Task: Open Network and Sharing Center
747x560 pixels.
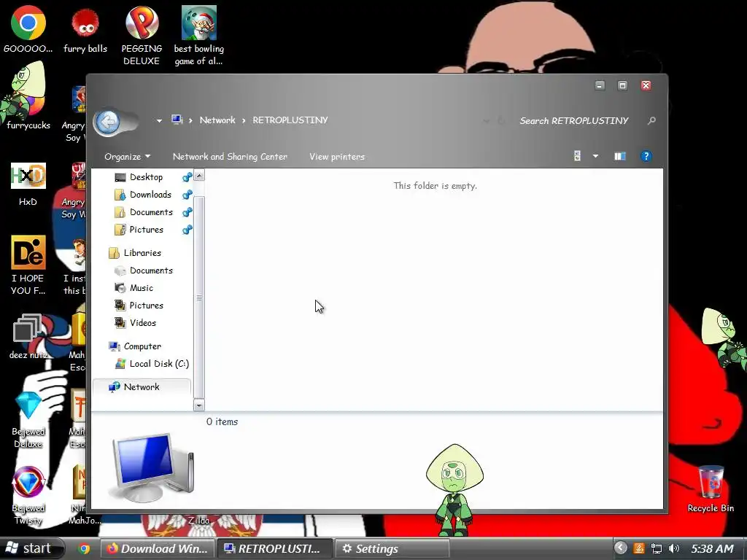Action: pos(230,157)
